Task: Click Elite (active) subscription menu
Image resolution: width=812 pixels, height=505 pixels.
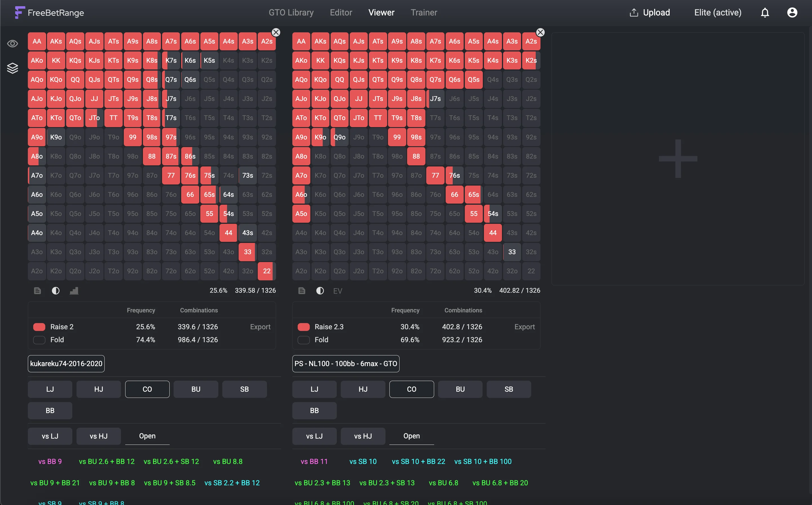Action: tap(717, 13)
